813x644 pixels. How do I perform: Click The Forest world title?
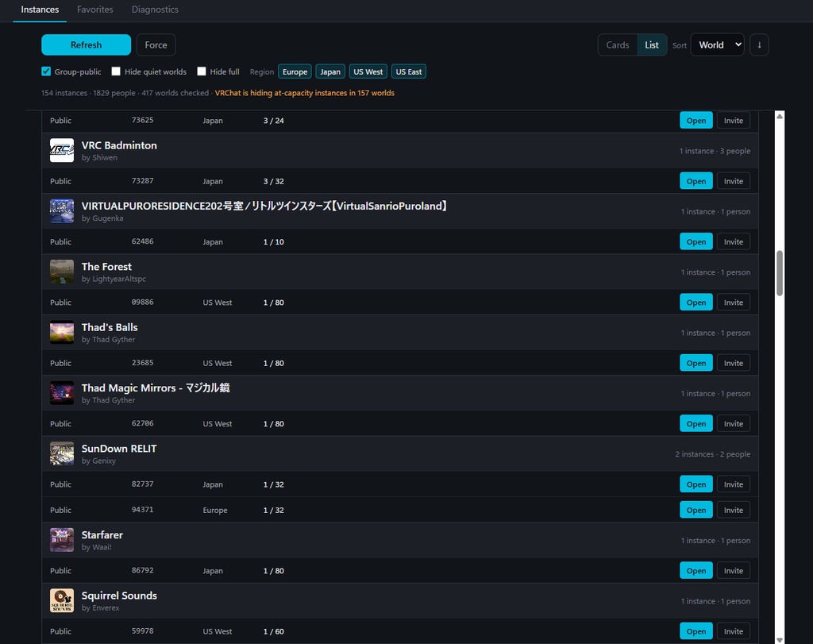click(x=106, y=267)
